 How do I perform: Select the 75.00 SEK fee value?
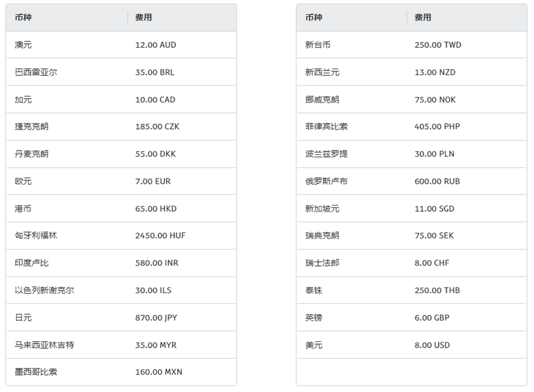[434, 236]
